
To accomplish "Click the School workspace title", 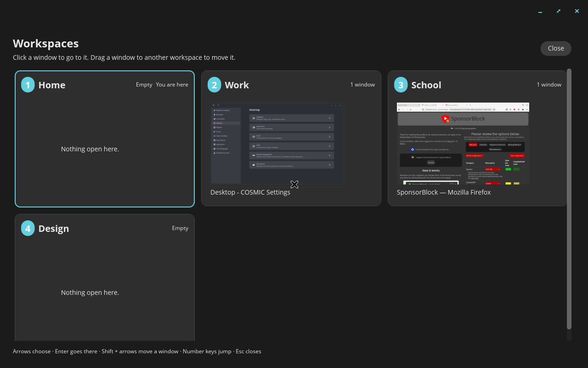I will [x=426, y=85].
